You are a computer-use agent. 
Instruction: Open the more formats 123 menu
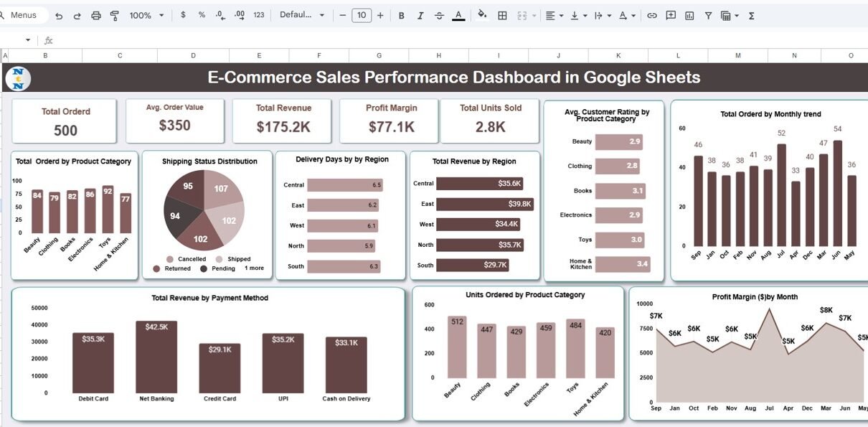(x=259, y=15)
